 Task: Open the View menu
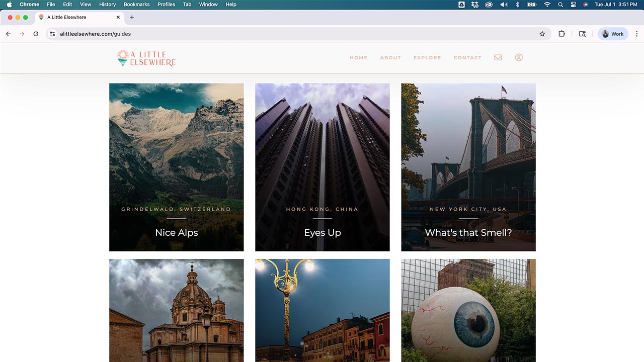point(86,5)
